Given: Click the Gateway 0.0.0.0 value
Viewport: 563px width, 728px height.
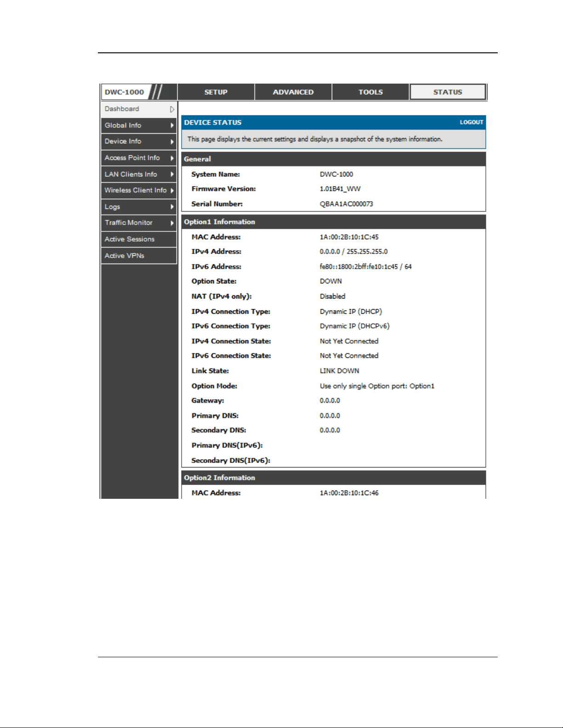Looking at the screenshot, I should pyautogui.click(x=330, y=401).
